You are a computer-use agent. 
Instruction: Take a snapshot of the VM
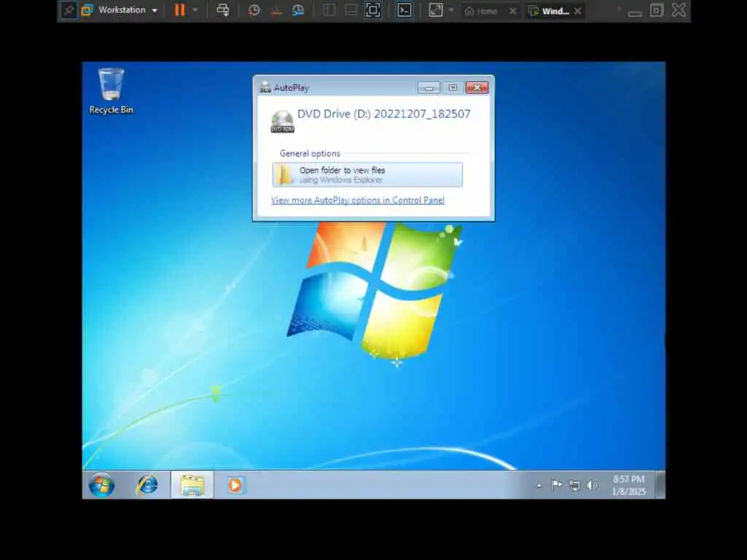[254, 10]
